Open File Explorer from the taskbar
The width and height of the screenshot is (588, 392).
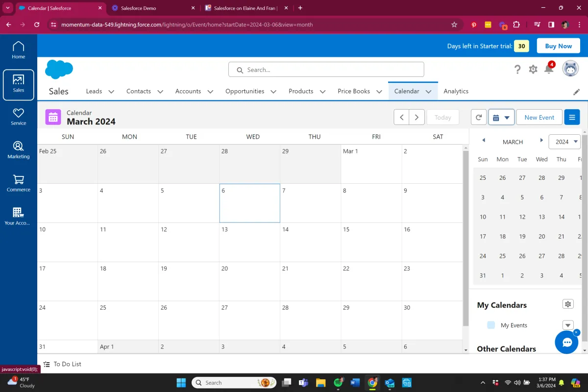point(321,383)
